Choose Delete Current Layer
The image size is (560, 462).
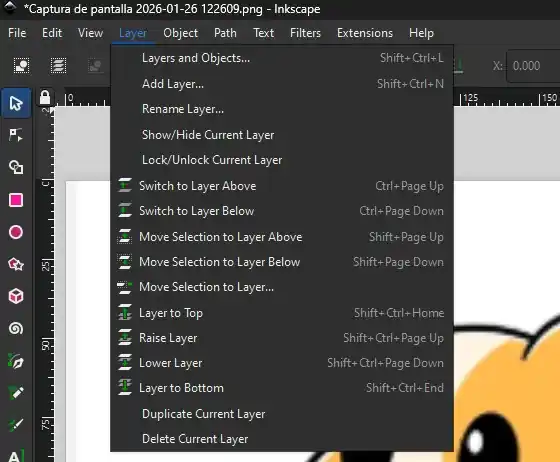click(282, 439)
